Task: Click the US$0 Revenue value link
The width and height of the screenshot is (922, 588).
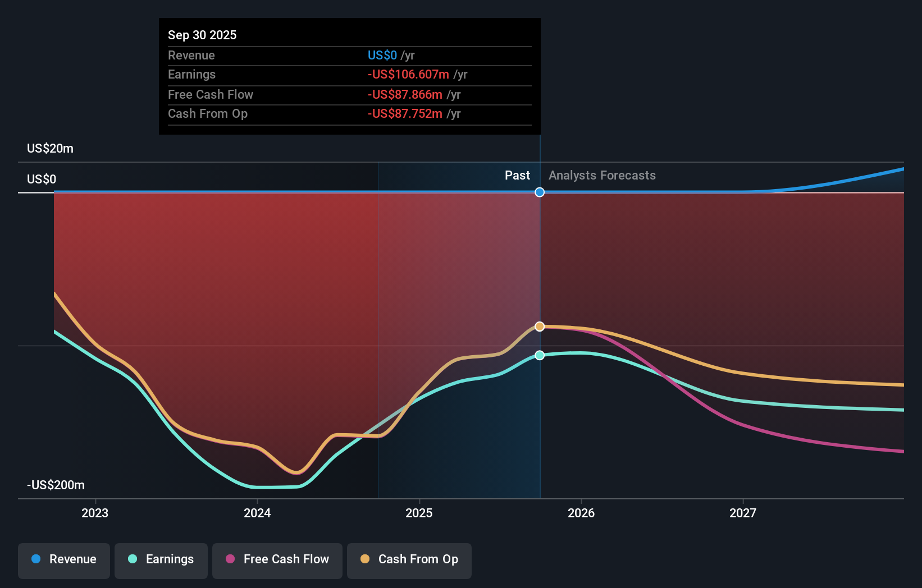Action: coord(382,55)
